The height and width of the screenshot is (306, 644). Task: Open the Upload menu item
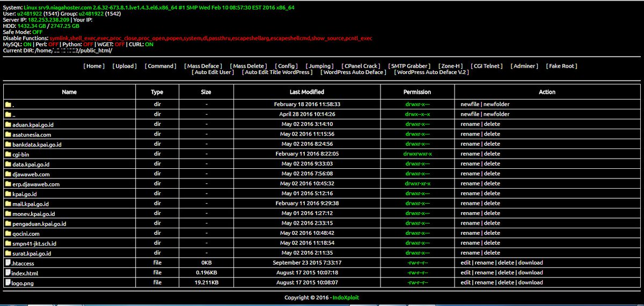[125, 66]
